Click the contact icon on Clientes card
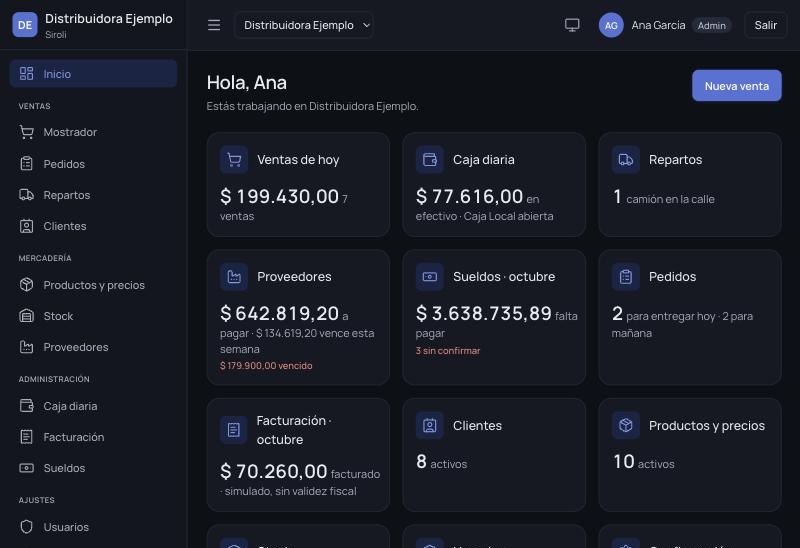800x548 pixels. [x=430, y=426]
